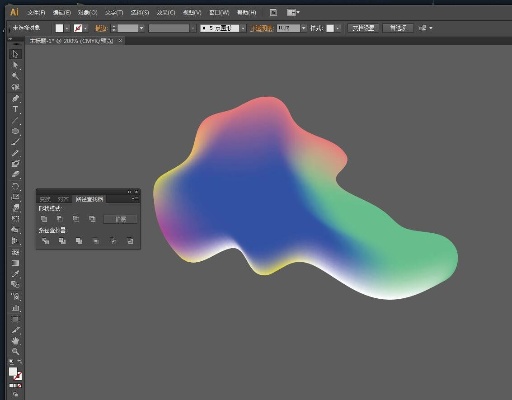Expand the brush definition dropdown
The width and height of the screenshot is (512, 400).
243,28
